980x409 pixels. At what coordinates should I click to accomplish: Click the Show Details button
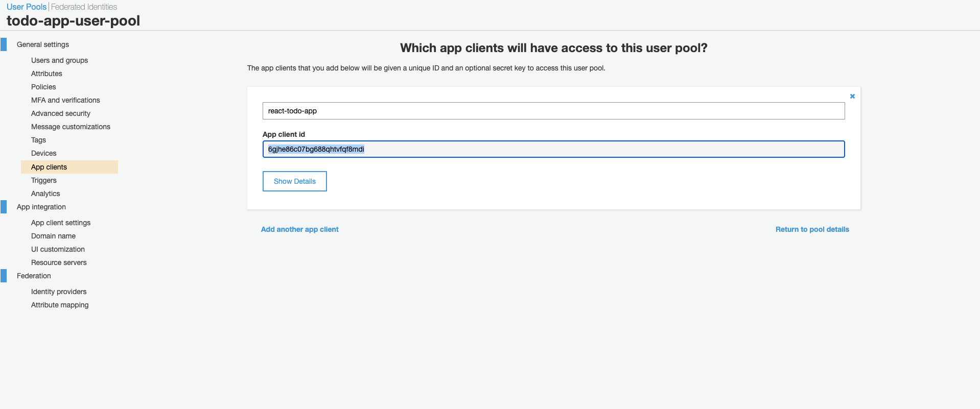pos(295,181)
